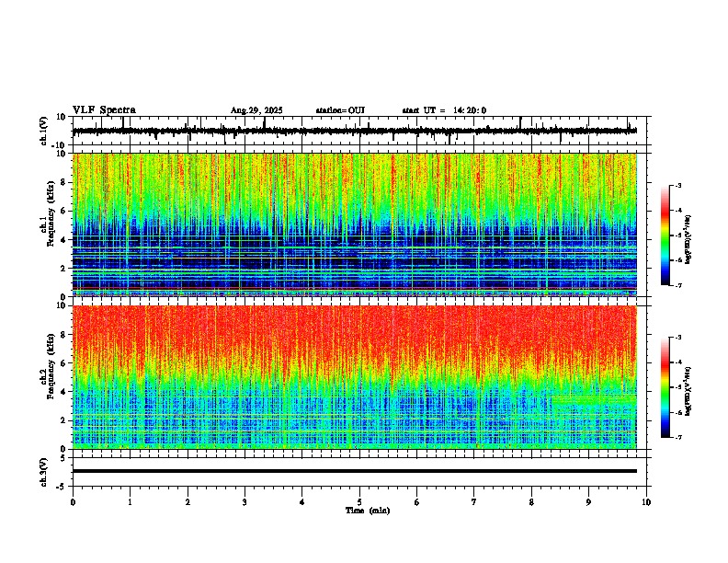Viewport: 728px width, 563px height.
Task: Click the ch.1 "Frequency (kHz)" axis label
Action: tap(51, 213)
